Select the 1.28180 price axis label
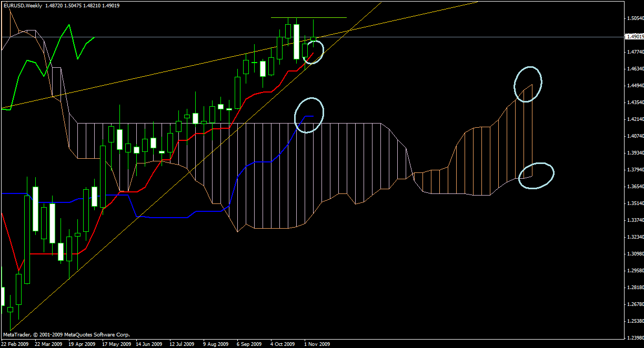Image resolution: width=644 pixels, height=348 pixels. coord(636,288)
